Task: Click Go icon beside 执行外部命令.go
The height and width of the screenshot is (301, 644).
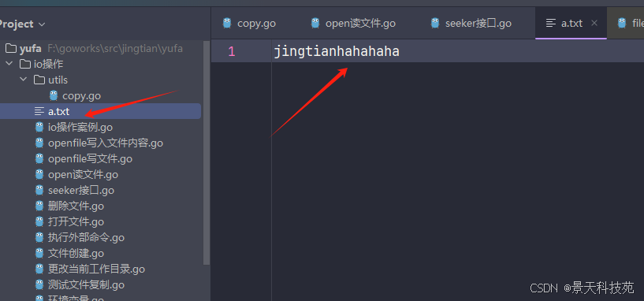Action: click(x=39, y=237)
